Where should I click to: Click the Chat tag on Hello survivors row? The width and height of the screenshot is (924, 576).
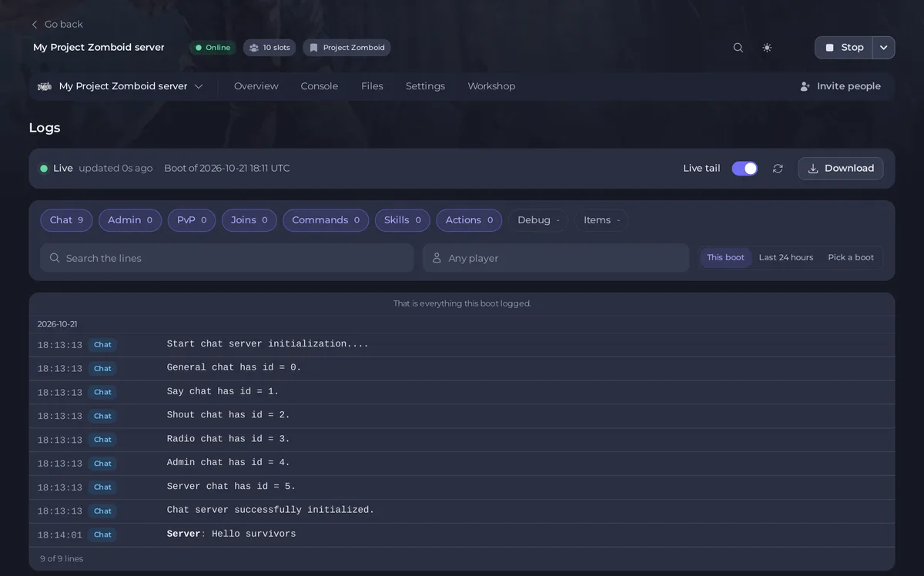tap(102, 534)
